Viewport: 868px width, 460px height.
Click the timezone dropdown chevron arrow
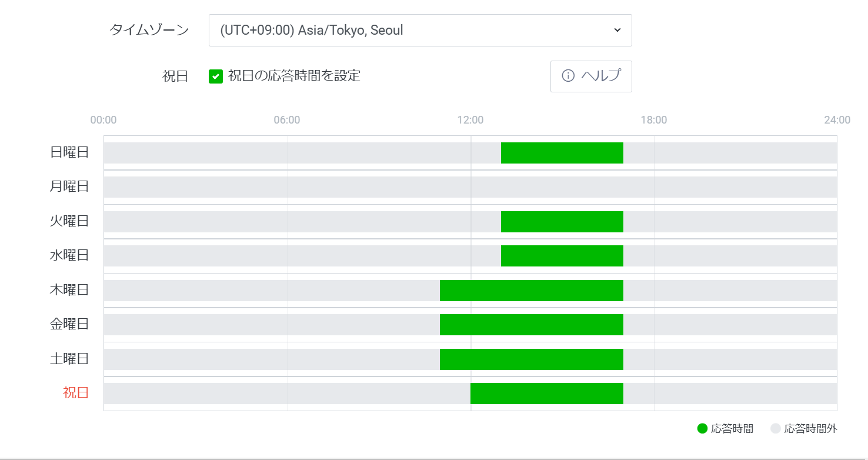(x=616, y=30)
